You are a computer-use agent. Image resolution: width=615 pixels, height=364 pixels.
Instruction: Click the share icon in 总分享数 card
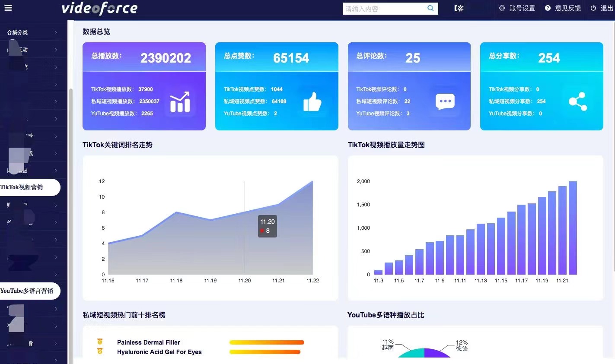[578, 102]
